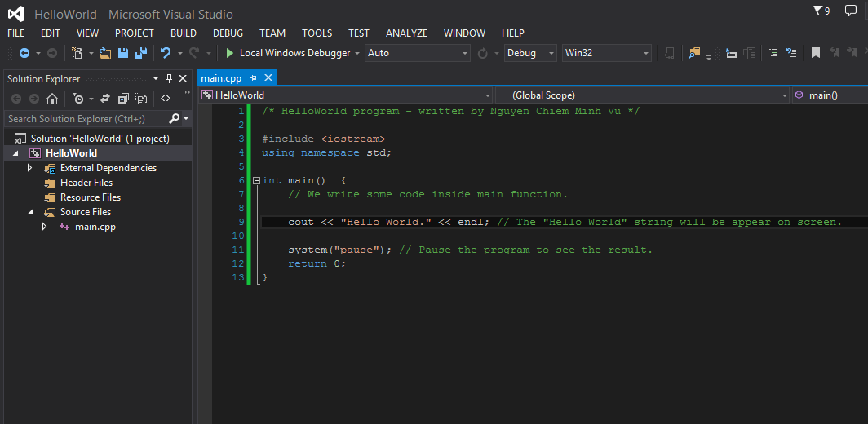Toggle auto-hide pin on Solution Explorer
Image resolution: width=868 pixels, height=424 pixels.
point(170,78)
